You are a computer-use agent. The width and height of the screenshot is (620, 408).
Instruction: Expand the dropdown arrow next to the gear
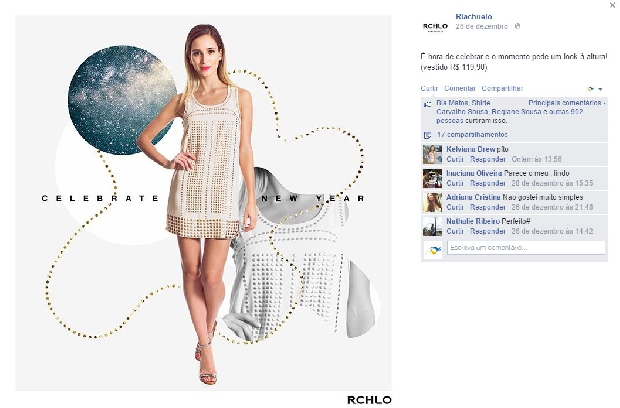coord(600,89)
